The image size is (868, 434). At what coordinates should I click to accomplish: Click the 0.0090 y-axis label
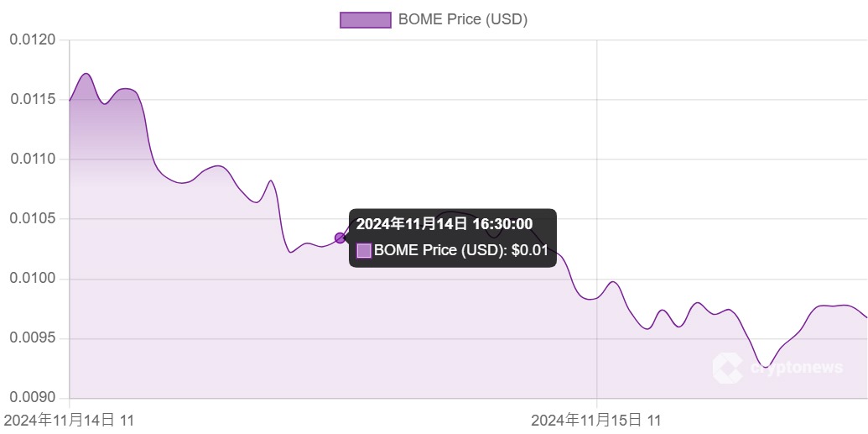click(x=33, y=397)
